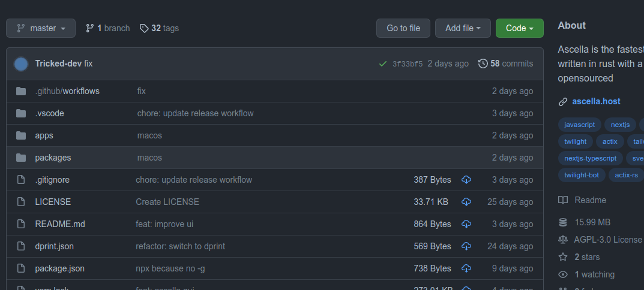
Task: View the 2 stars link
Action: 587,257
